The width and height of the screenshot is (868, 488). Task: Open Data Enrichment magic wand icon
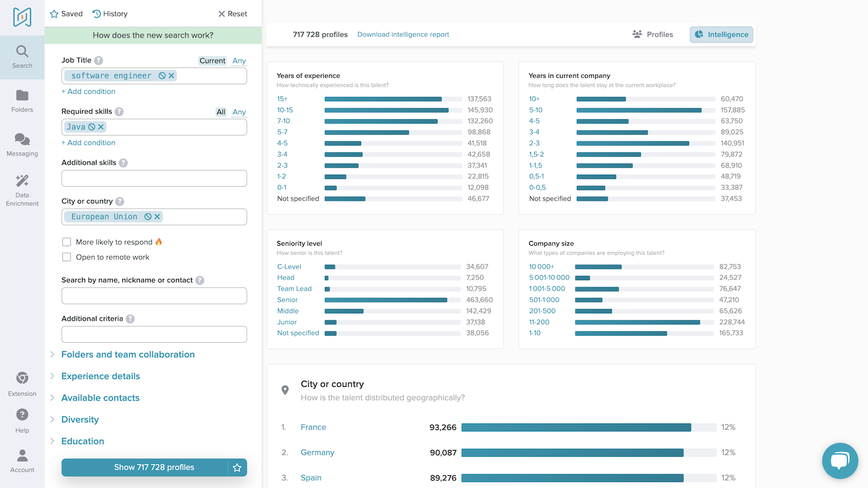(22, 181)
